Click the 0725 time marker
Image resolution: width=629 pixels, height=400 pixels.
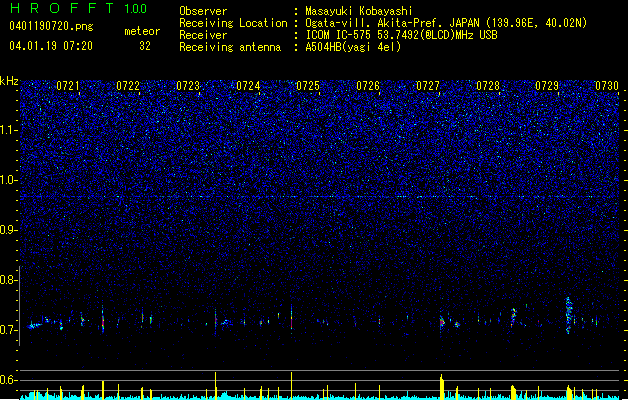(x=308, y=86)
